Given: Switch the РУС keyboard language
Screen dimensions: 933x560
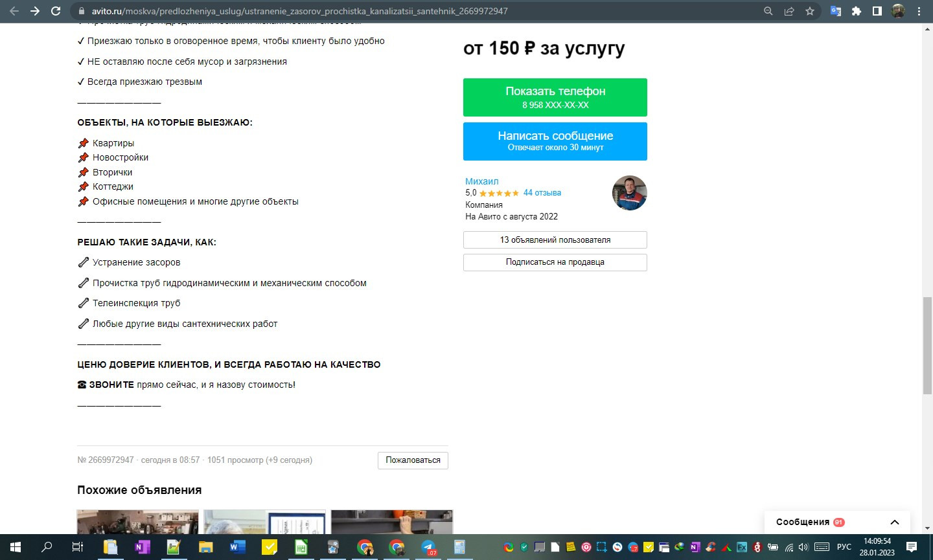Looking at the screenshot, I should click(844, 547).
